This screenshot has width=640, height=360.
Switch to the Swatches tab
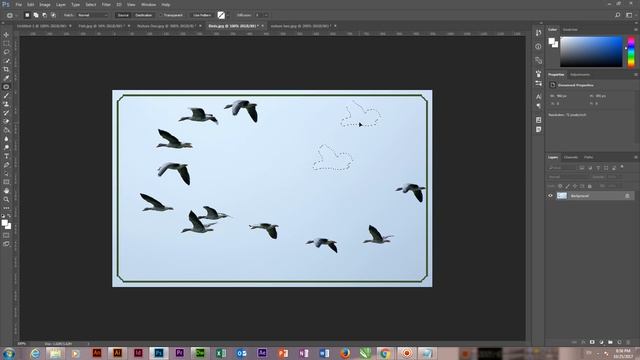(570, 29)
